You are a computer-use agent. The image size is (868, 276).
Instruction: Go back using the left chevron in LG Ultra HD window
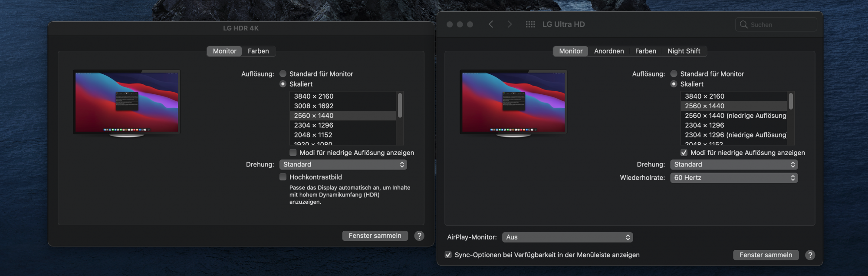(491, 24)
